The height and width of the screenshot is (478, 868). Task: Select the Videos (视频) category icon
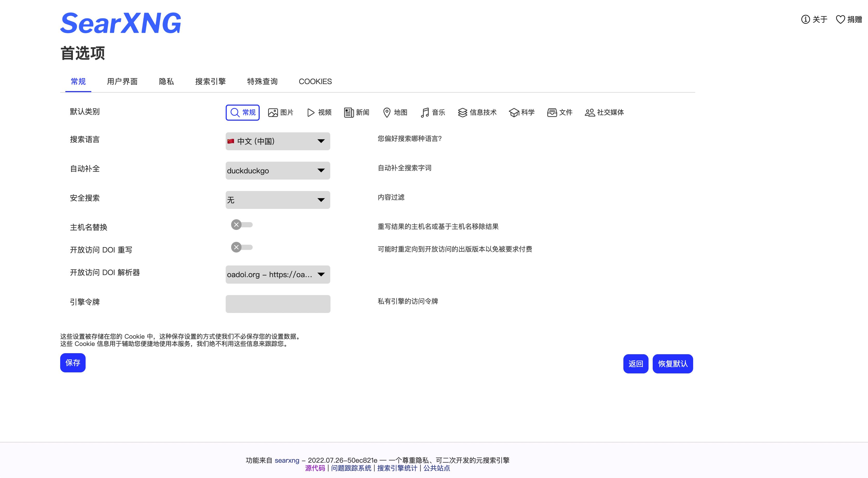pos(311,113)
